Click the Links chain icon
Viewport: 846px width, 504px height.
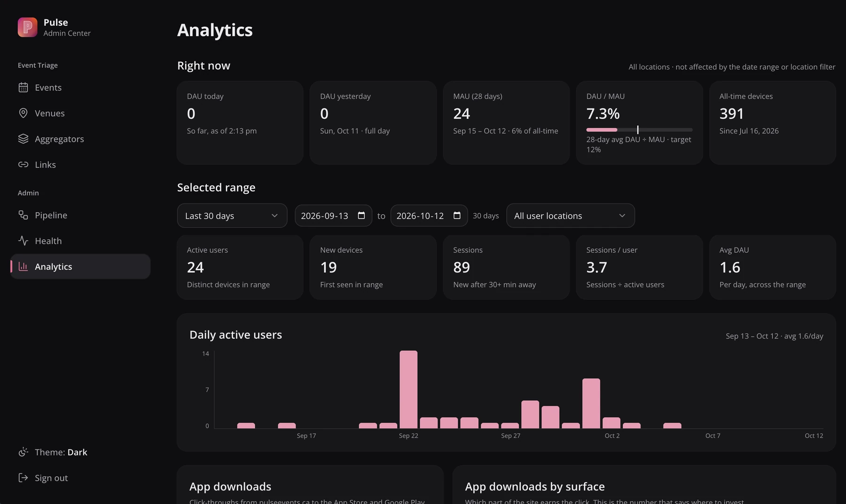[x=23, y=164]
